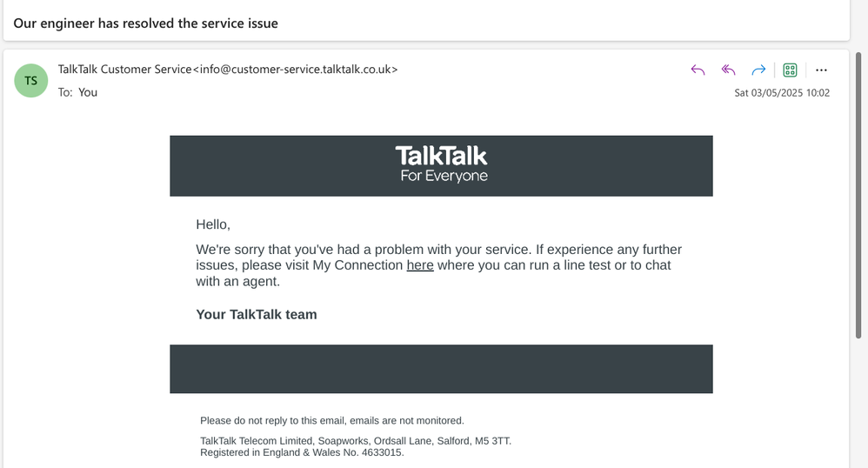Click the sender name TalkTalk Customer Service

124,70
